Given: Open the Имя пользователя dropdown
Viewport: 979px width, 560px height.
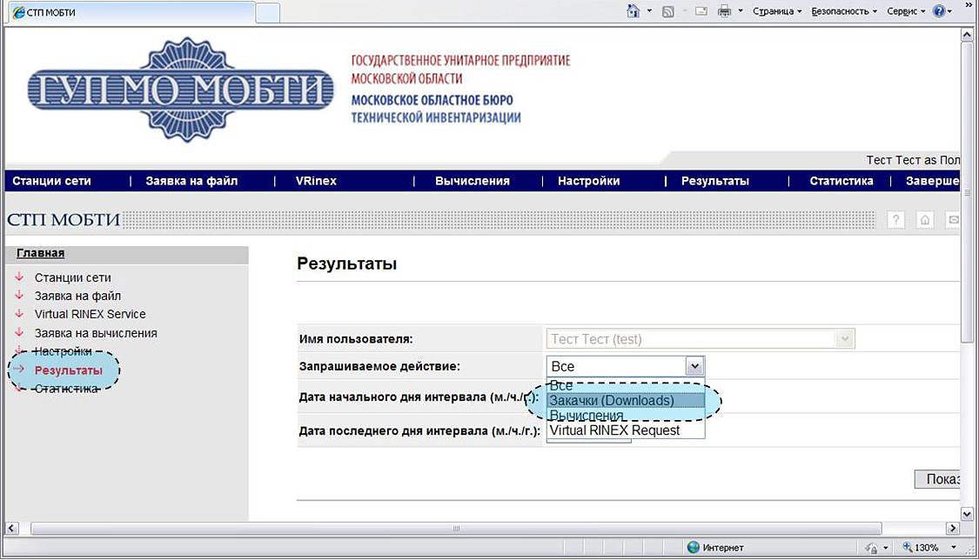Looking at the screenshot, I should (700, 339).
